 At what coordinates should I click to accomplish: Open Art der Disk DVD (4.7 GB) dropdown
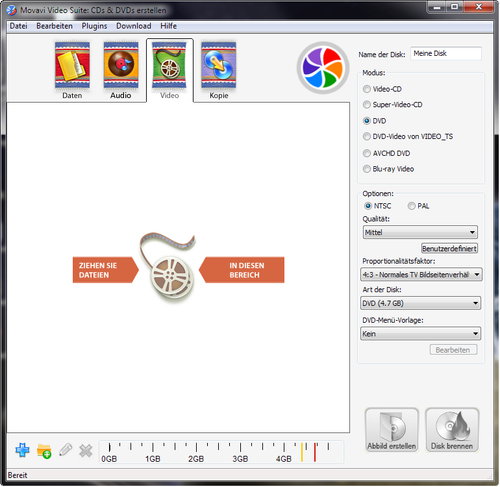click(x=421, y=303)
